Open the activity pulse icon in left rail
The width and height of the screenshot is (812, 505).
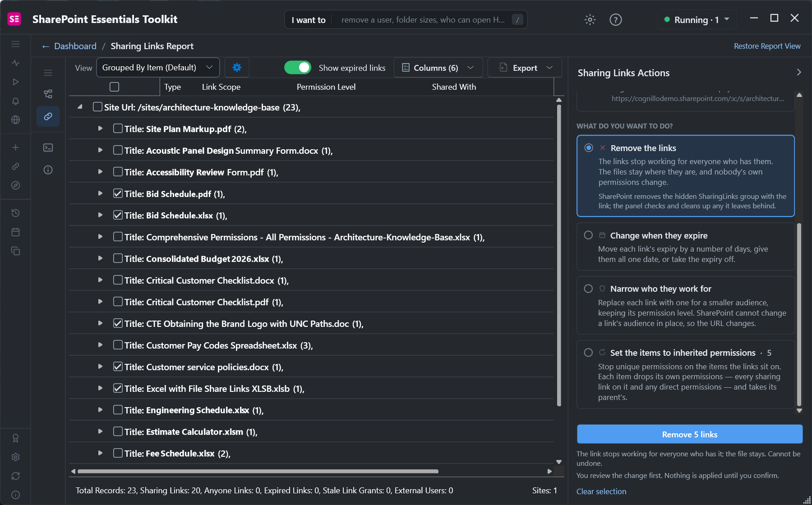pos(15,63)
